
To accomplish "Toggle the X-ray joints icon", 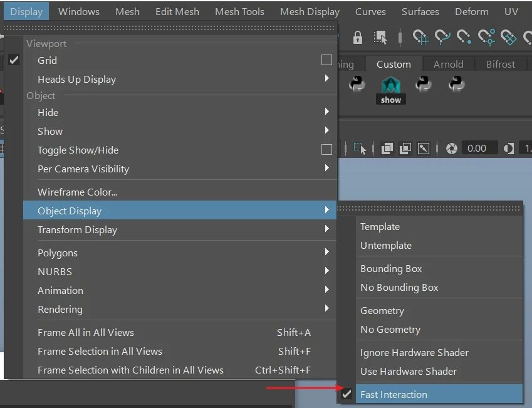I will click(x=424, y=149).
